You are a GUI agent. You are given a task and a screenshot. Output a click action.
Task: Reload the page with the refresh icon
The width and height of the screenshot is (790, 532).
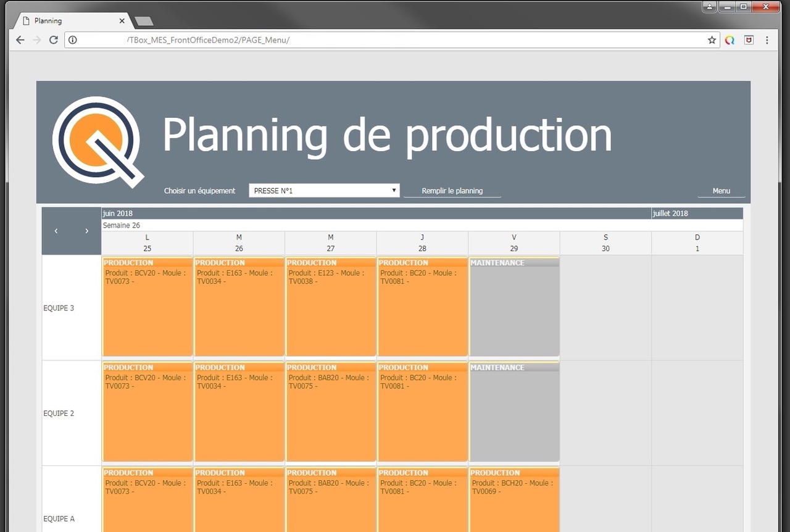[x=54, y=40]
